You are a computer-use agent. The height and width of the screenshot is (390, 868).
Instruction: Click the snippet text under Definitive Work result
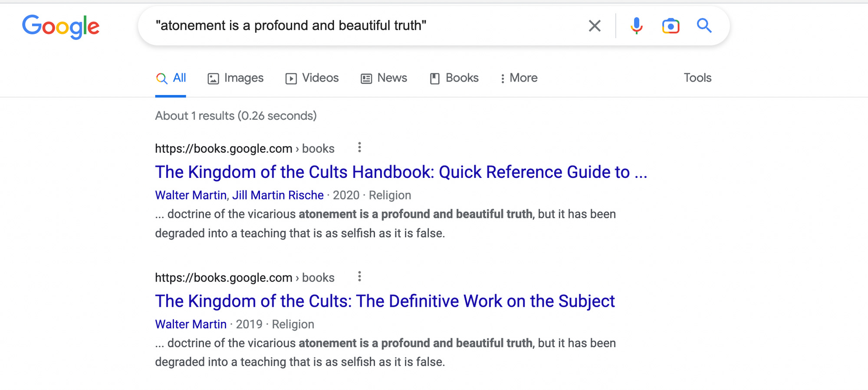(385, 352)
